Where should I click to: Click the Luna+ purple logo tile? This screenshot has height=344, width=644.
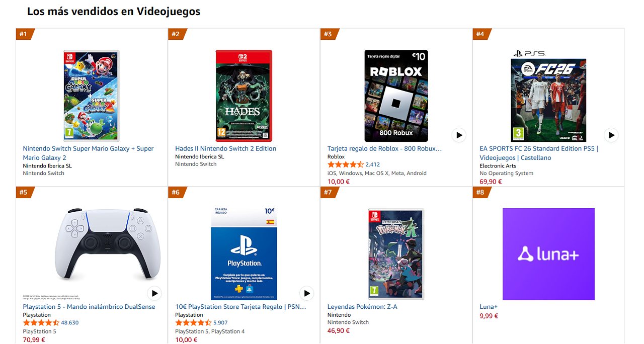[x=548, y=254]
